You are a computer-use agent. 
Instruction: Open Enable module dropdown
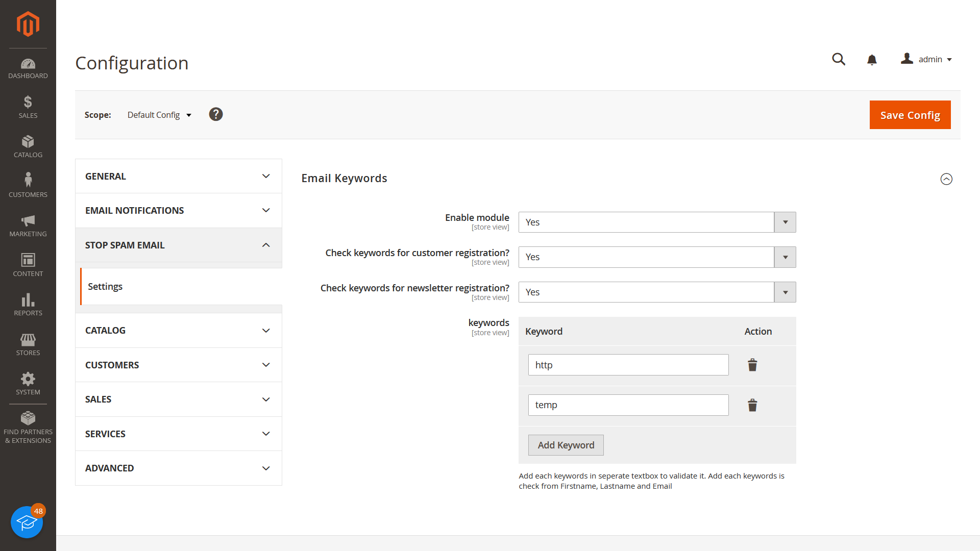pos(657,222)
